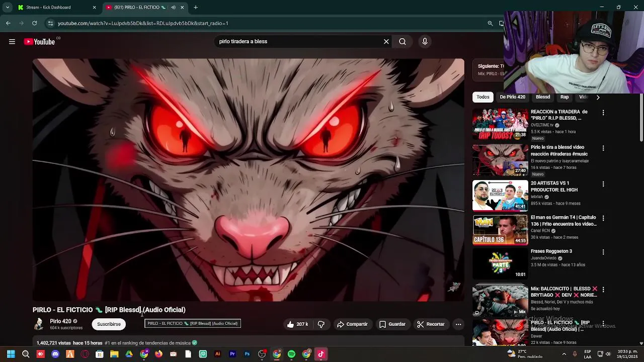Viewport: 644px width, 362px height.
Task: Open Adobe Illustrator from taskbar
Action: 217,354
